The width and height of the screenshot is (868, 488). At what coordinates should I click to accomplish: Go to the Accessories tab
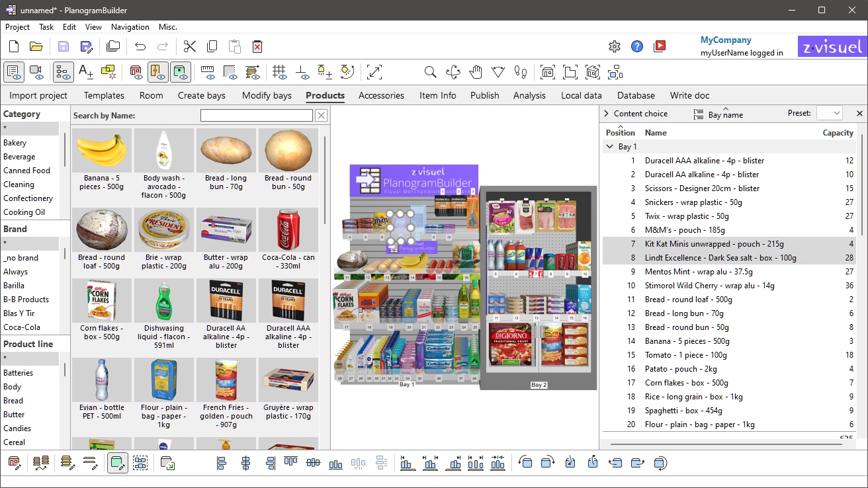[x=381, y=95]
